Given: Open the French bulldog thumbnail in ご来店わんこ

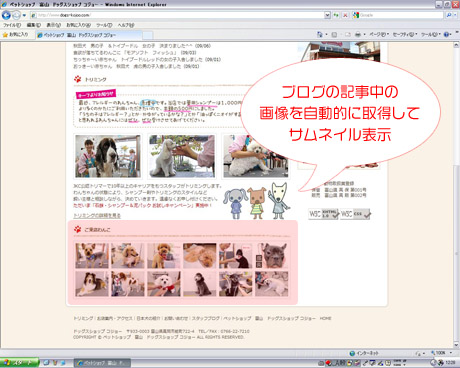Looking at the screenshot, I should point(272,256).
